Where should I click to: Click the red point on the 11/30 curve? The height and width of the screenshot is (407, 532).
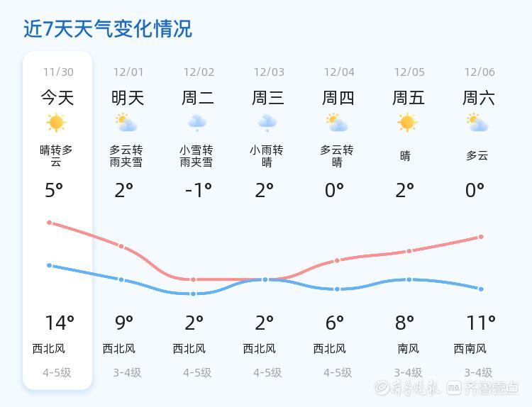50,223
